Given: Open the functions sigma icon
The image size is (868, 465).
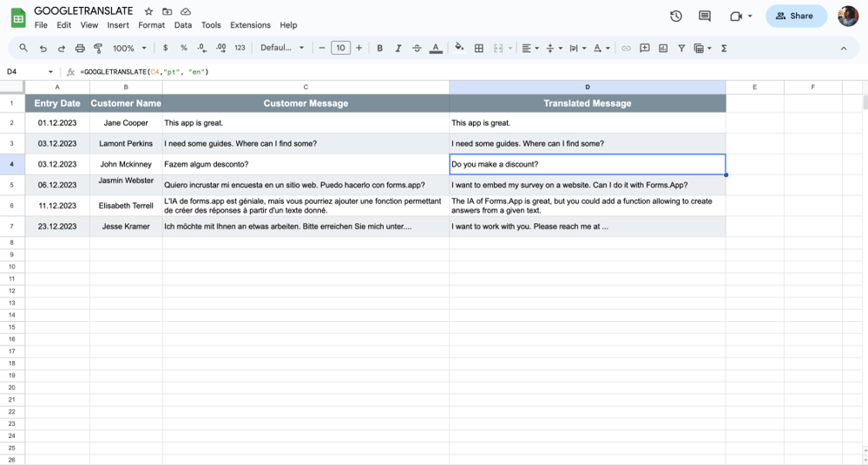Looking at the screenshot, I should click(724, 49).
